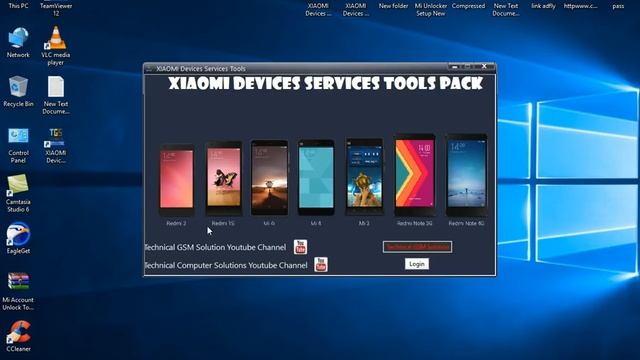Select the Mi 4i phone image
640x360 pixels.
pos(269,178)
